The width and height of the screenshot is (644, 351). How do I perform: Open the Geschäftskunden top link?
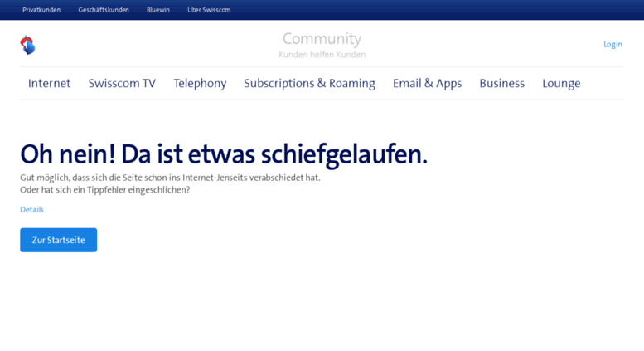click(104, 10)
